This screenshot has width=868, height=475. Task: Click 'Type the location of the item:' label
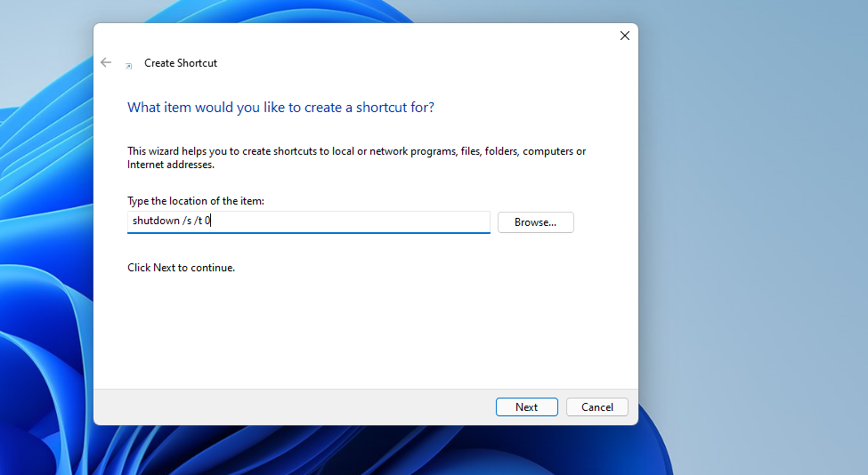tap(196, 201)
